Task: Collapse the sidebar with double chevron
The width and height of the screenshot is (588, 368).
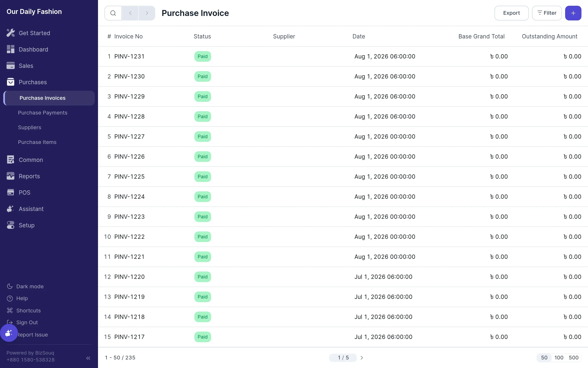Action: pos(88,358)
